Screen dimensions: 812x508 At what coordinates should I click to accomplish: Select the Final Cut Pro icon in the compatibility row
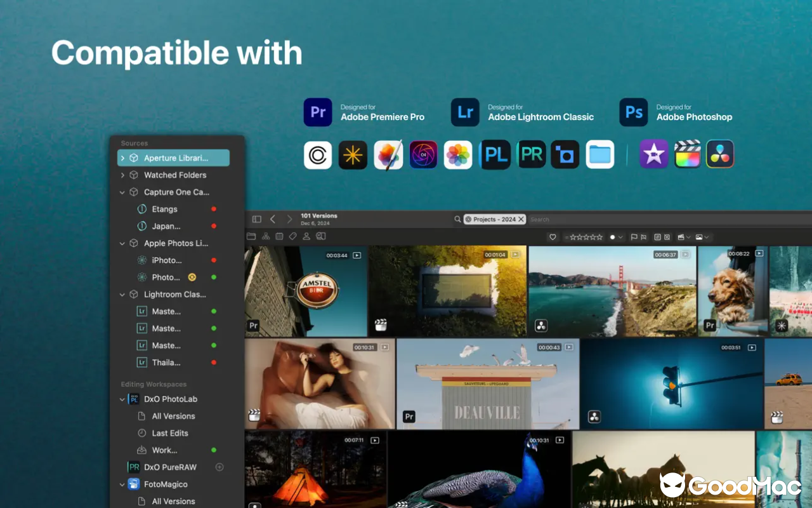(x=688, y=154)
